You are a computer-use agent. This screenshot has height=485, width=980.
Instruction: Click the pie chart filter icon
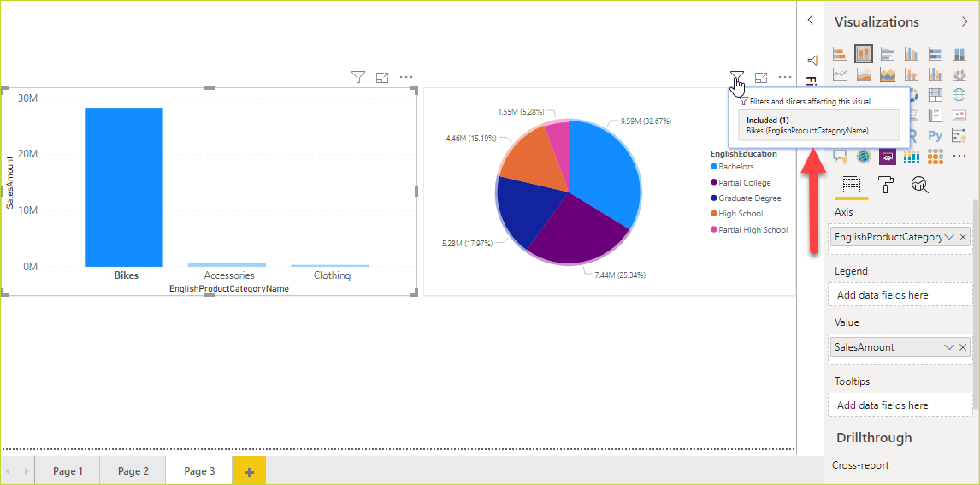pos(737,77)
